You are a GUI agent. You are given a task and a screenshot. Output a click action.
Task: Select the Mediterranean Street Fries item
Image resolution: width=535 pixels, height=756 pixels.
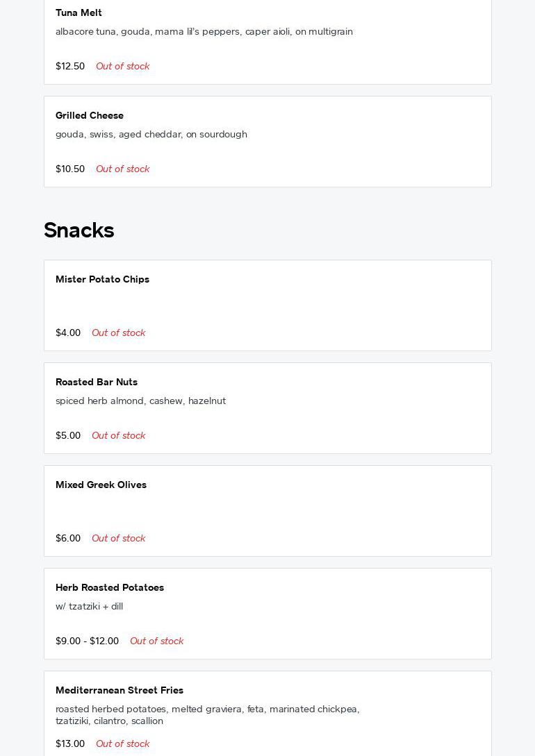(x=120, y=690)
